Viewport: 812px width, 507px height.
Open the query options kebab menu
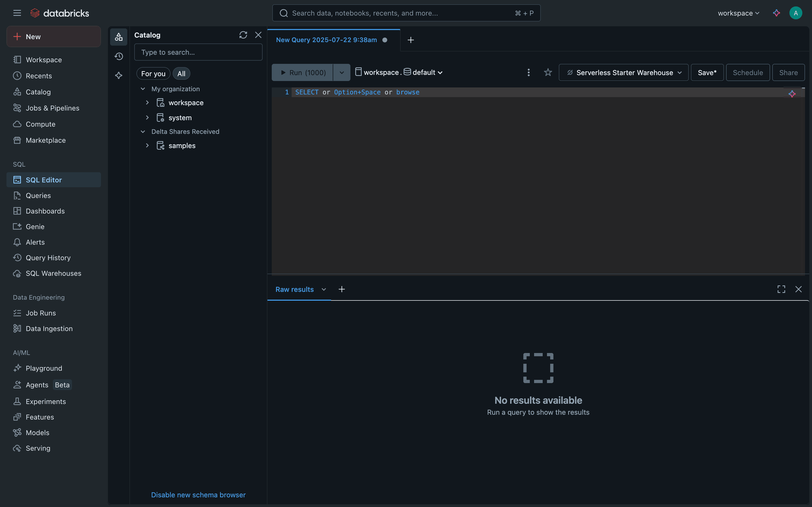[x=528, y=72]
